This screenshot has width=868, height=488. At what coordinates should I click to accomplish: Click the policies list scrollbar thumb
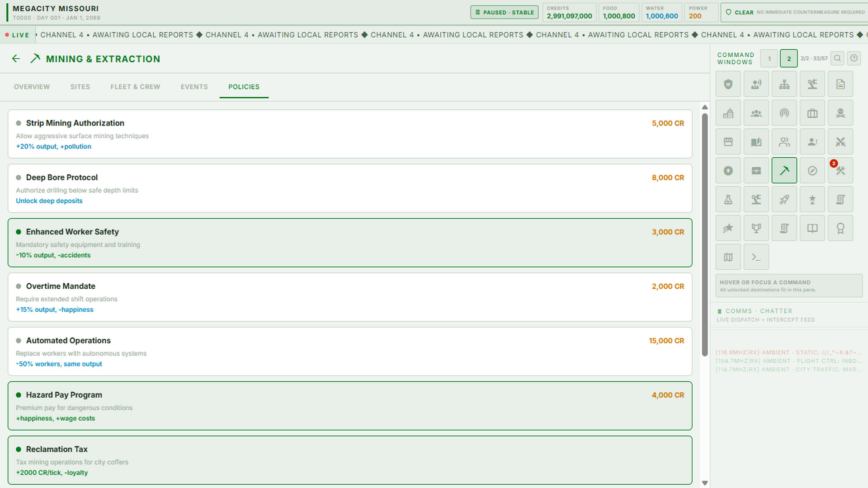704,234
